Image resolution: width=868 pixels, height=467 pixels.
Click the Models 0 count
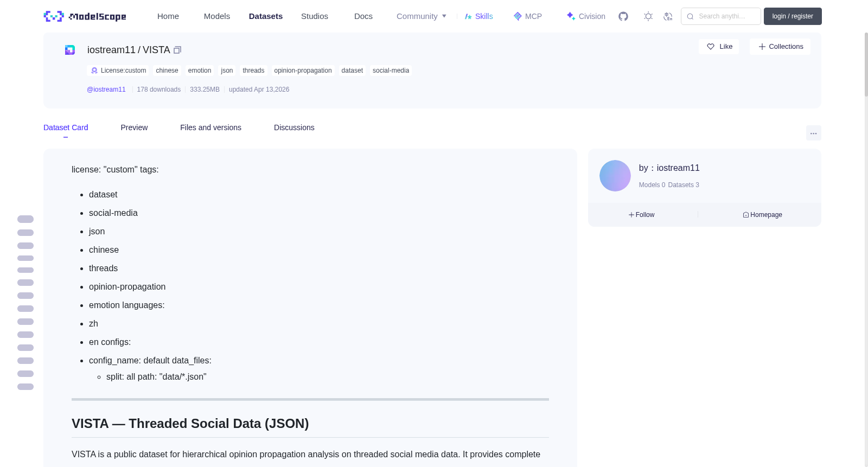(x=652, y=185)
